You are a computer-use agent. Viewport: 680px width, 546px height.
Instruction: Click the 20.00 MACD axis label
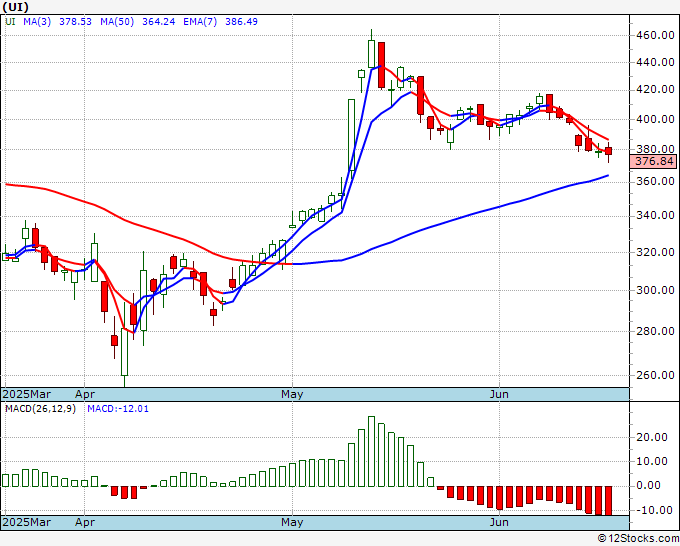(652, 438)
